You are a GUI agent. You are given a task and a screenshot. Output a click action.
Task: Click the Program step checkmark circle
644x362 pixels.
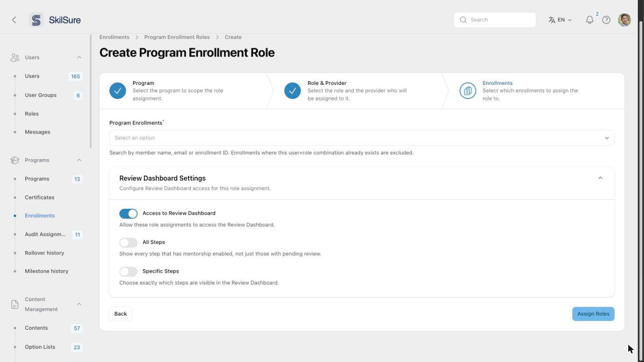(x=118, y=91)
